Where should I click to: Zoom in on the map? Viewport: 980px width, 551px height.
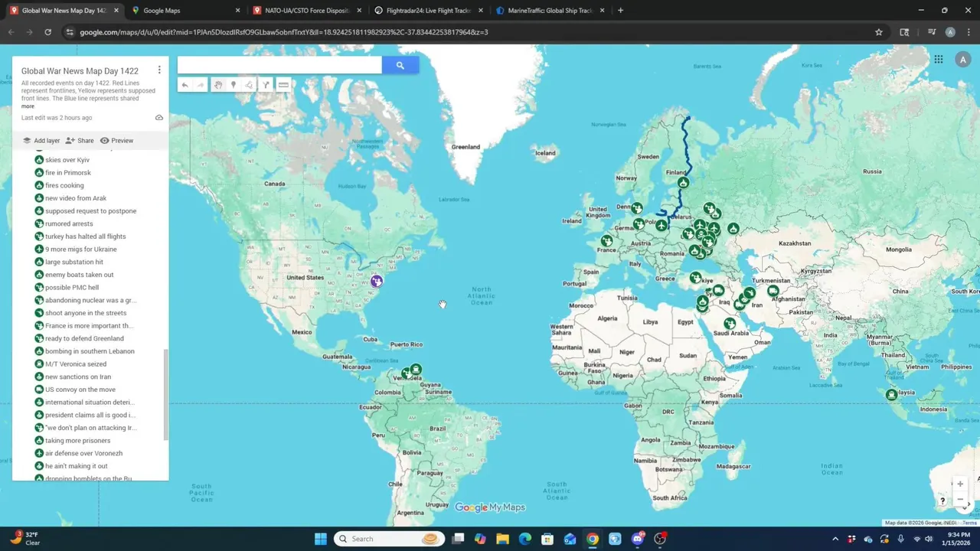[x=960, y=484]
